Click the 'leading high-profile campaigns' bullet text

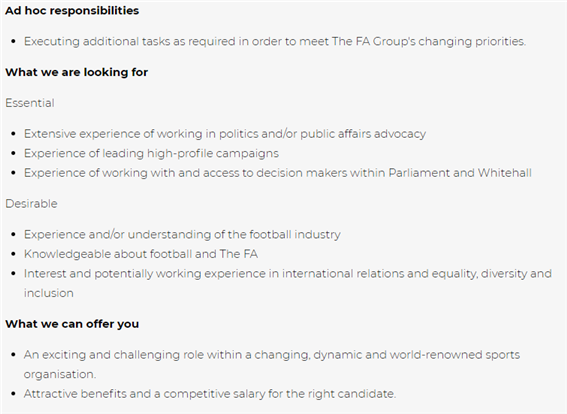(x=152, y=153)
